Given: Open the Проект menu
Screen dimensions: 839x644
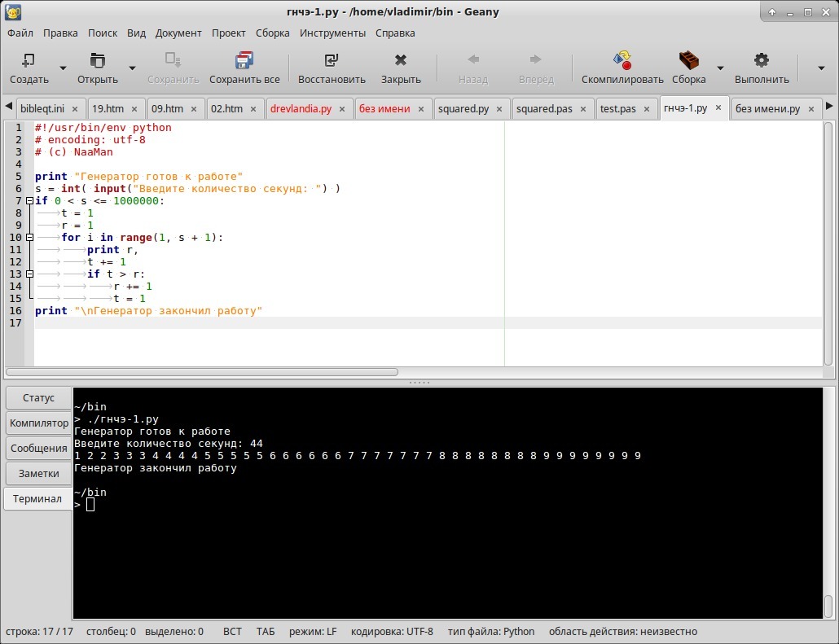Looking at the screenshot, I should pos(228,33).
